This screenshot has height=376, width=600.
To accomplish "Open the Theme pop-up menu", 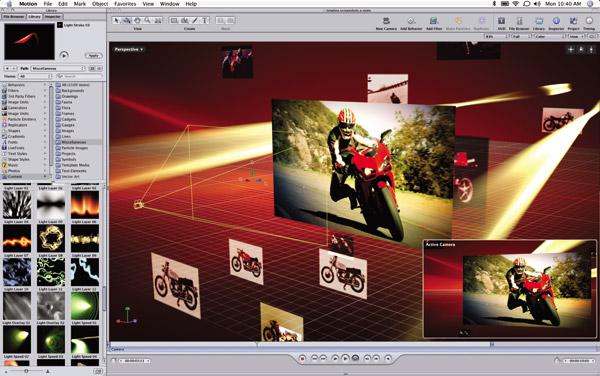I will coord(34,76).
